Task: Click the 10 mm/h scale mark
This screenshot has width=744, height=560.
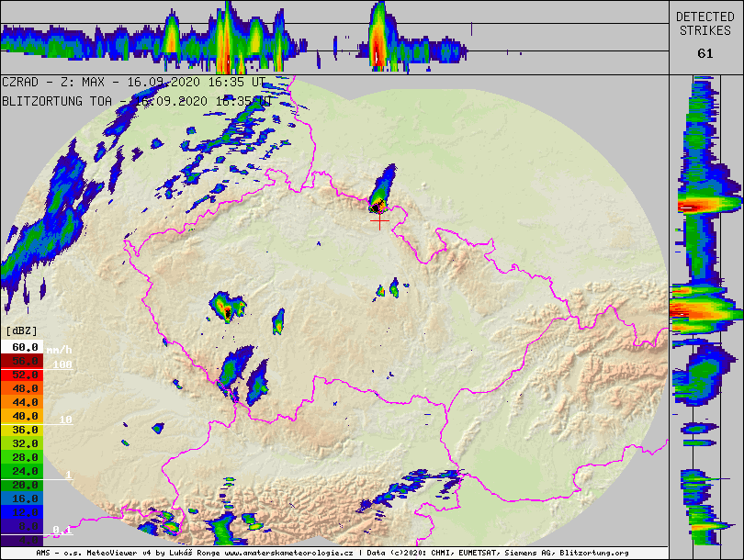Action: pos(65,420)
